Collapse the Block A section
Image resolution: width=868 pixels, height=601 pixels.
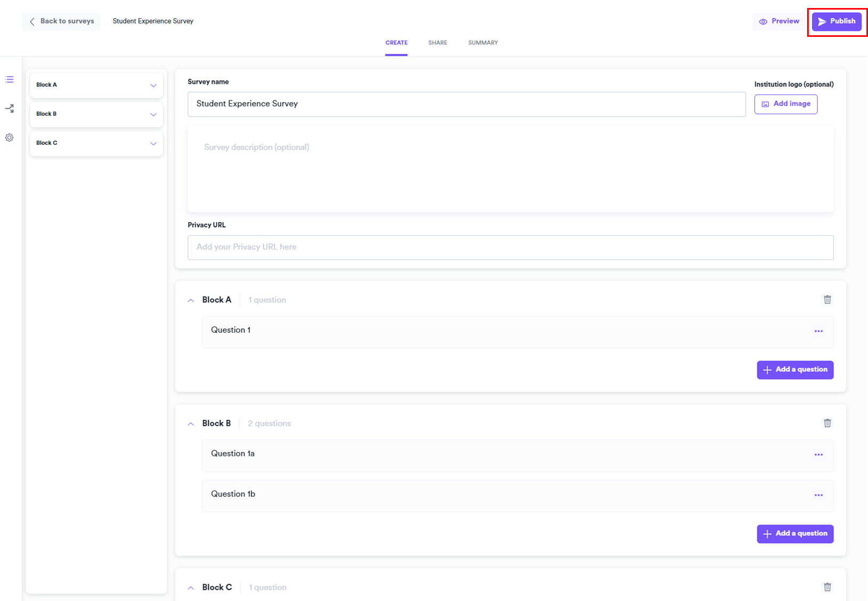(191, 300)
